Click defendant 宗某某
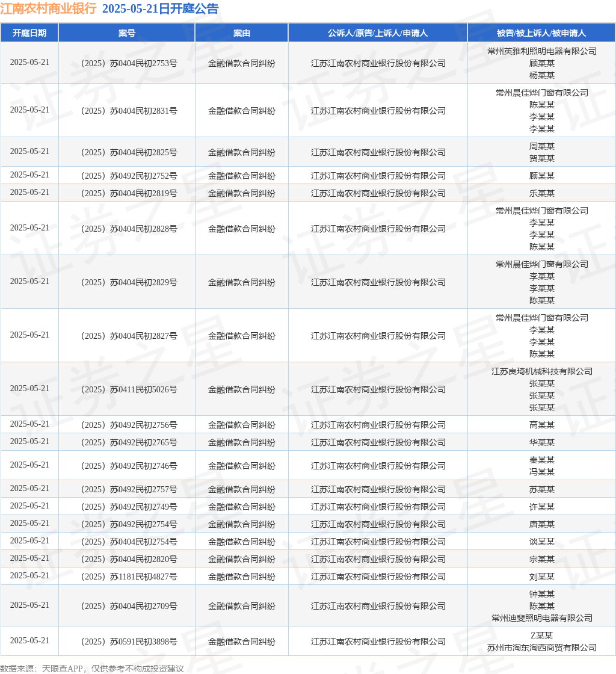 [x=541, y=559]
